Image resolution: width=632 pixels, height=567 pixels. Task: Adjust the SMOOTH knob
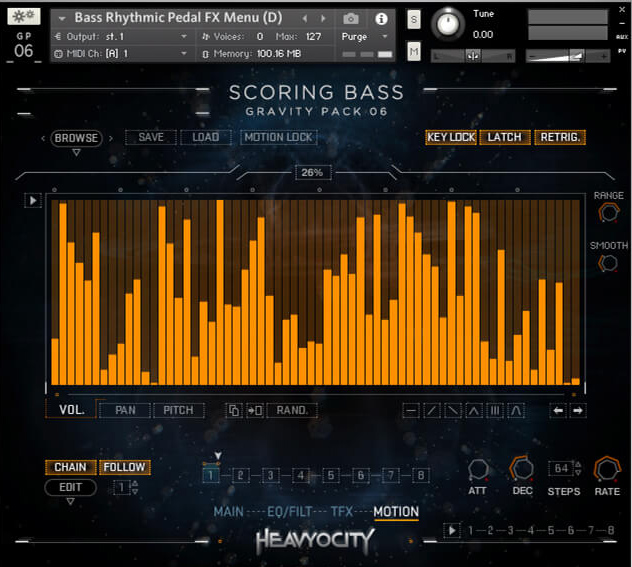click(608, 263)
